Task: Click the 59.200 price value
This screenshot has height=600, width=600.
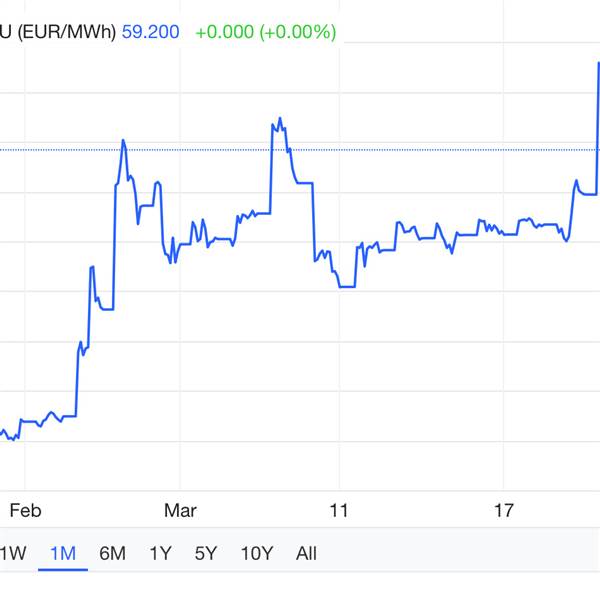Action: (151, 32)
